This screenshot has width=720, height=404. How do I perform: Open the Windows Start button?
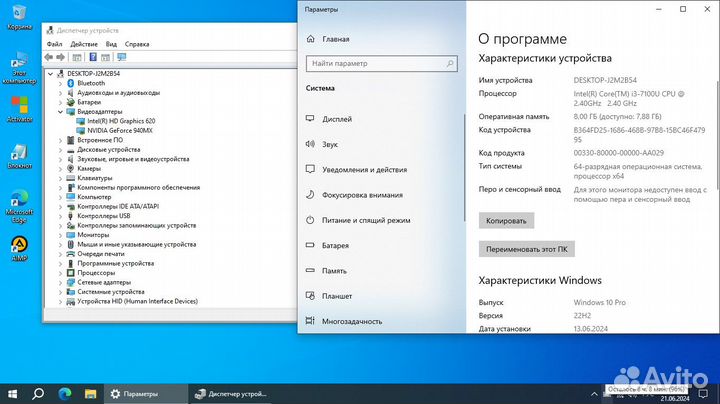pyautogui.click(x=13, y=394)
